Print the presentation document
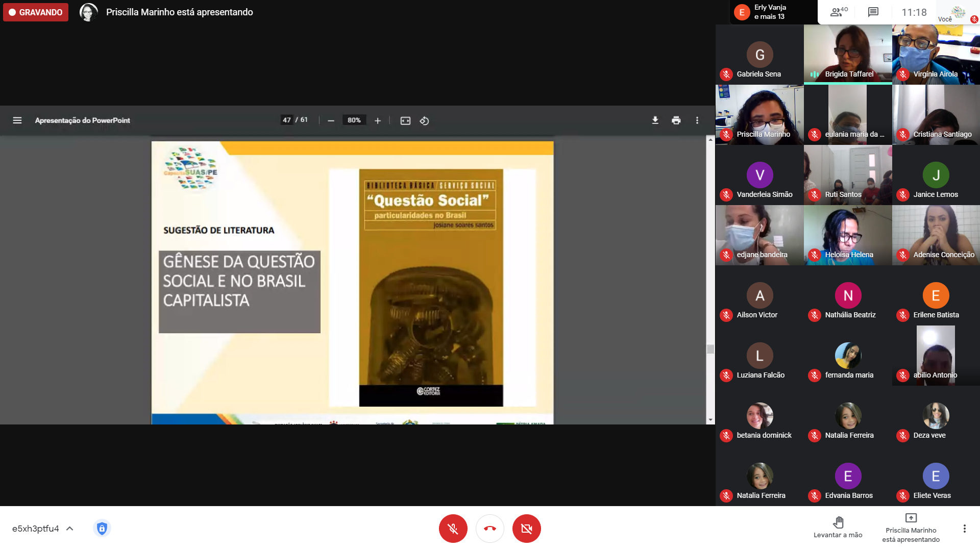This screenshot has width=980, height=551. (x=676, y=120)
